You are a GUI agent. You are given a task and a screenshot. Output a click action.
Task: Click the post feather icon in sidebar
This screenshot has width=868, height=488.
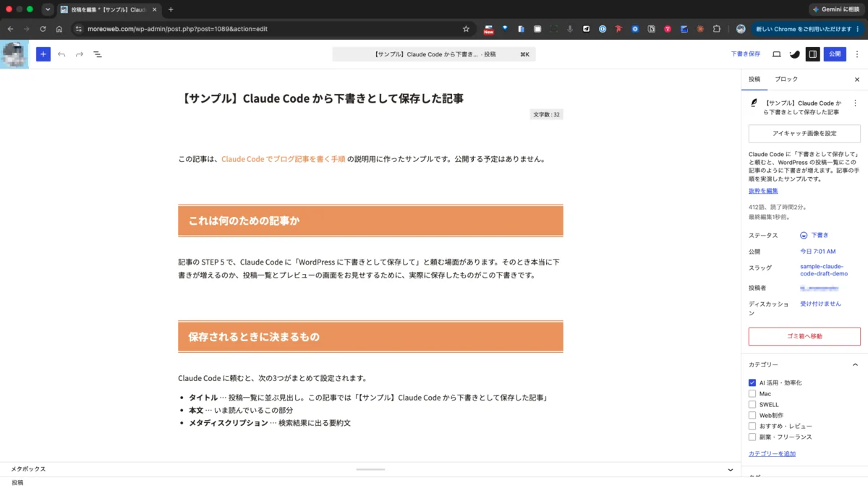pyautogui.click(x=754, y=103)
